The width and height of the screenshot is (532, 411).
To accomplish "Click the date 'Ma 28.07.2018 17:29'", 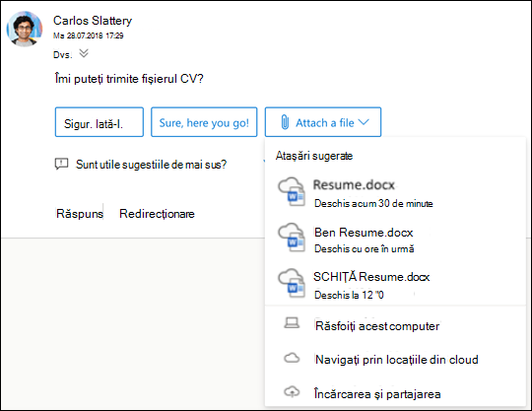I will pos(89,35).
